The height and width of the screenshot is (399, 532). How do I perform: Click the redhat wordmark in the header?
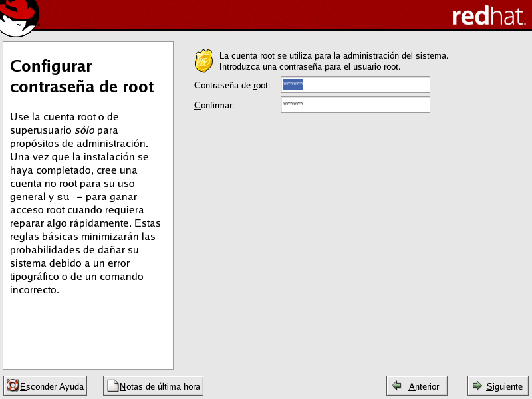(488, 17)
